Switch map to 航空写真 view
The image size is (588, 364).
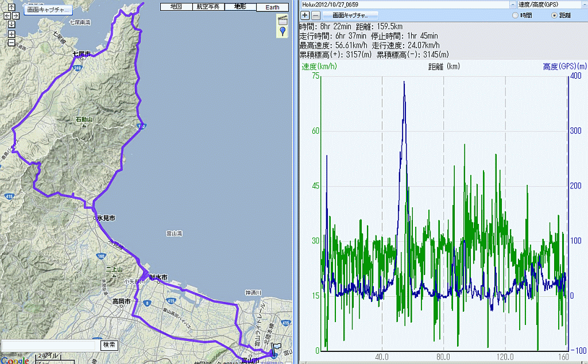[x=207, y=7]
